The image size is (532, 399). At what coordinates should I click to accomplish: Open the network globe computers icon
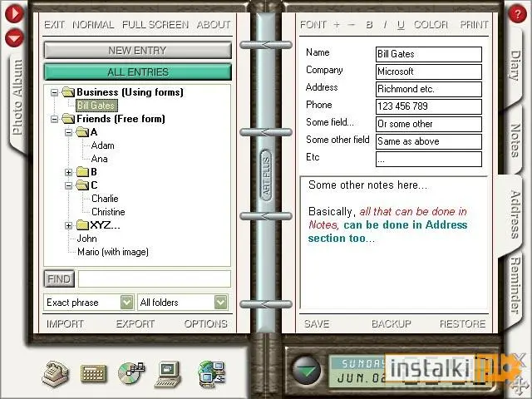pos(212,374)
